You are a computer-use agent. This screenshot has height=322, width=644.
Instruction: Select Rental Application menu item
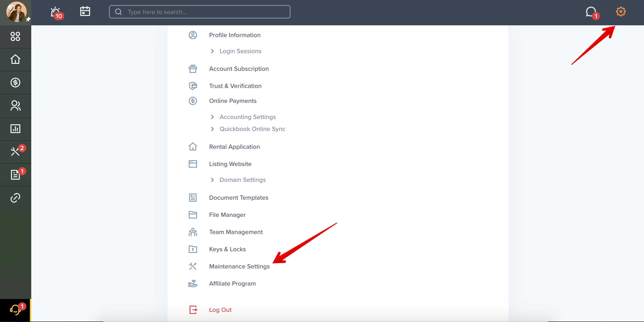tap(234, 147)
